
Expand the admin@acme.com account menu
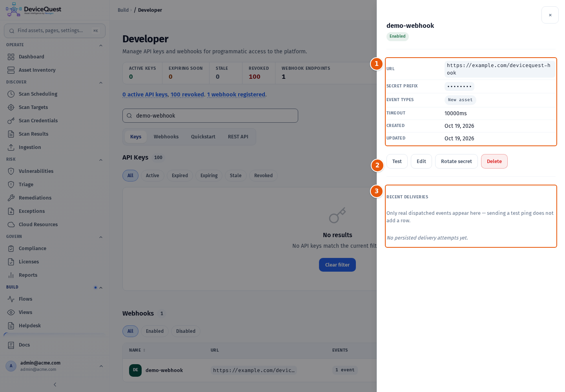click(101, 366)
